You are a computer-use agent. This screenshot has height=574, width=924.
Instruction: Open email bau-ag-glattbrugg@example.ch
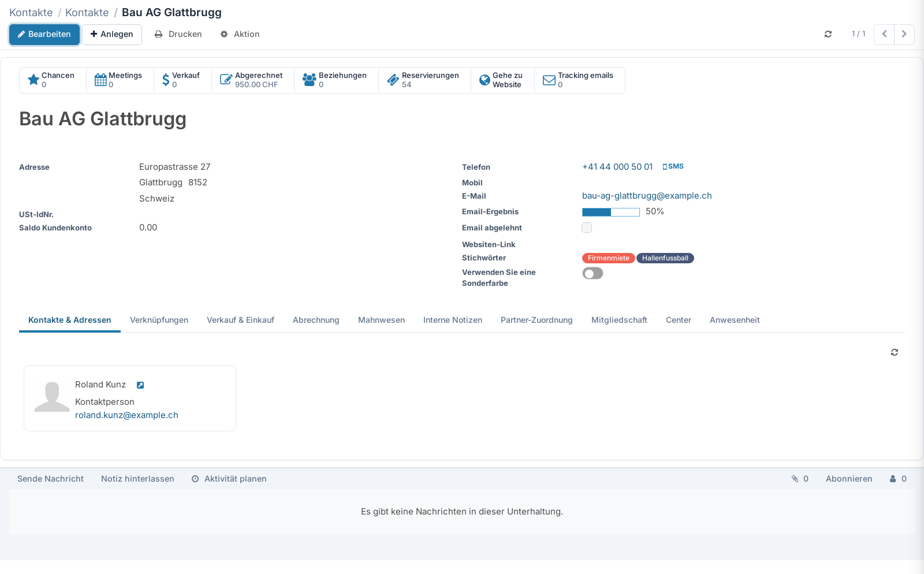point(647,196)
